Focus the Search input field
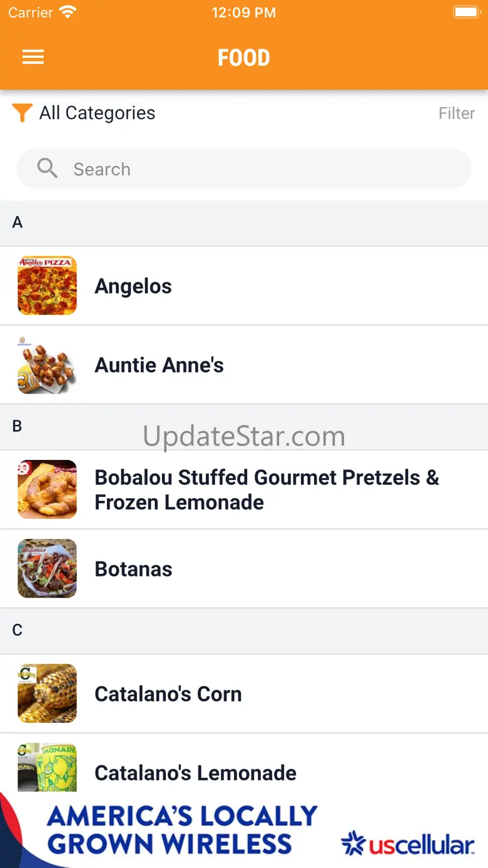Screen dimensions: 488x868 [244, 168]
